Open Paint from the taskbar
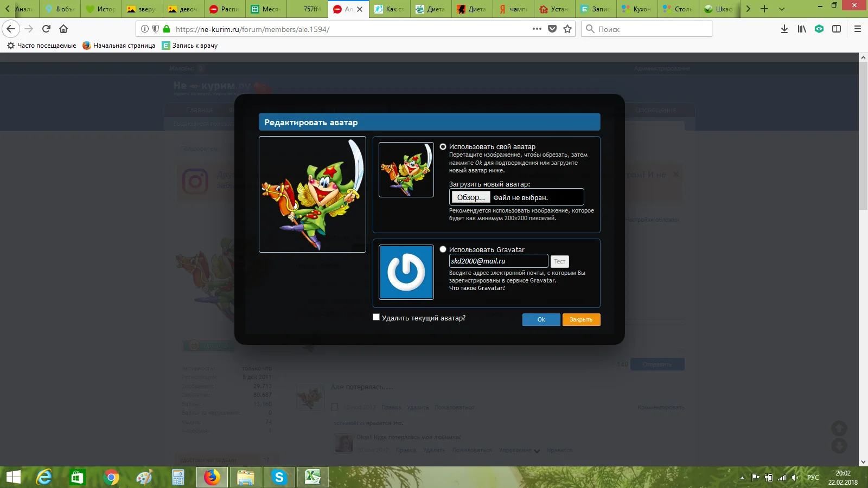 click(144, 477)
